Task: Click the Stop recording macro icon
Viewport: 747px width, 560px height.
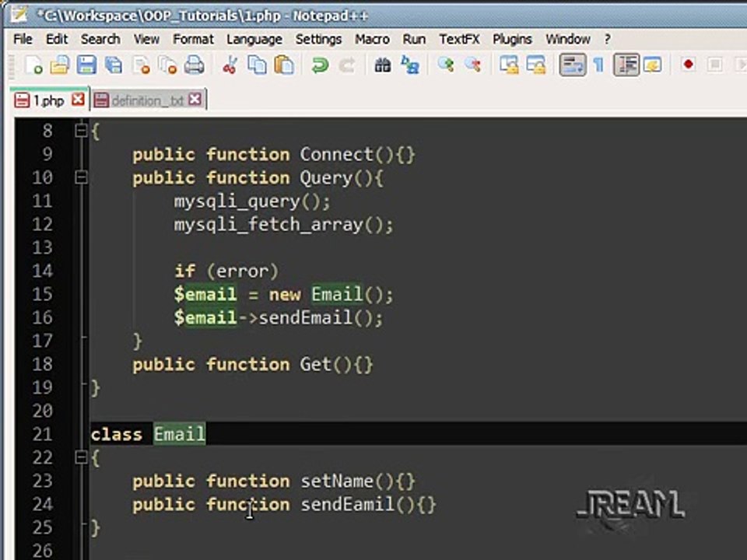Action: [x=714, y=65]
